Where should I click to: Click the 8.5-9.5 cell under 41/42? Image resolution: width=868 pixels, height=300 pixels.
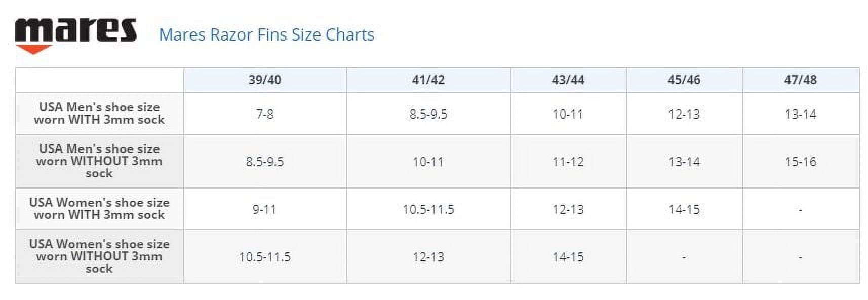click(x=428, y=114)
